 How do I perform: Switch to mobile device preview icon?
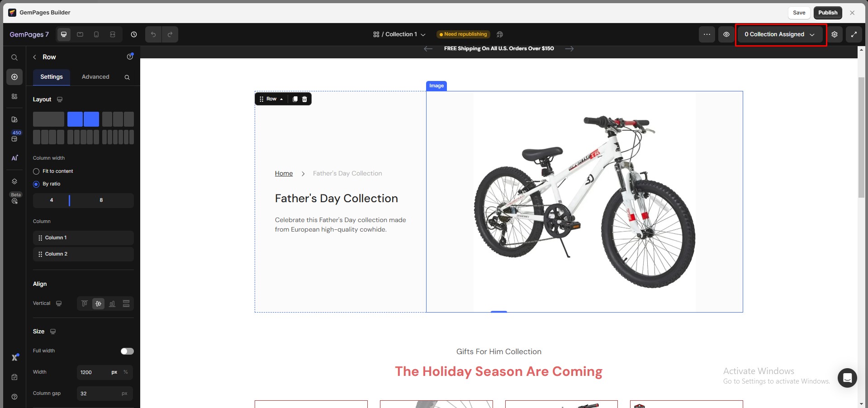96,34
